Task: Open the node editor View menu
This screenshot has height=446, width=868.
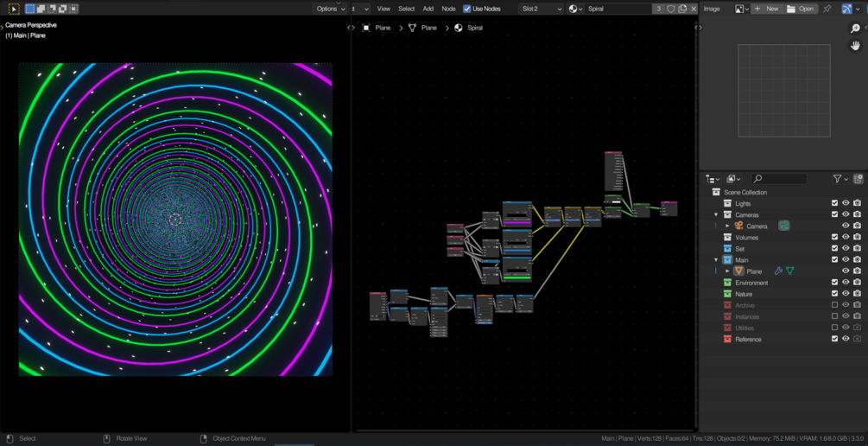Action: pos(383,9)
